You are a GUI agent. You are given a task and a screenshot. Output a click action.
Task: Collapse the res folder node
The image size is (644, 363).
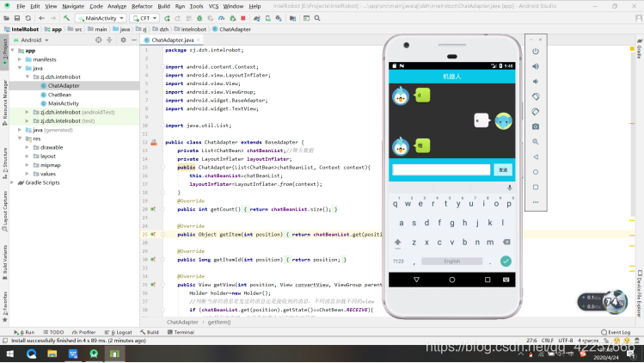coord(20,138)
